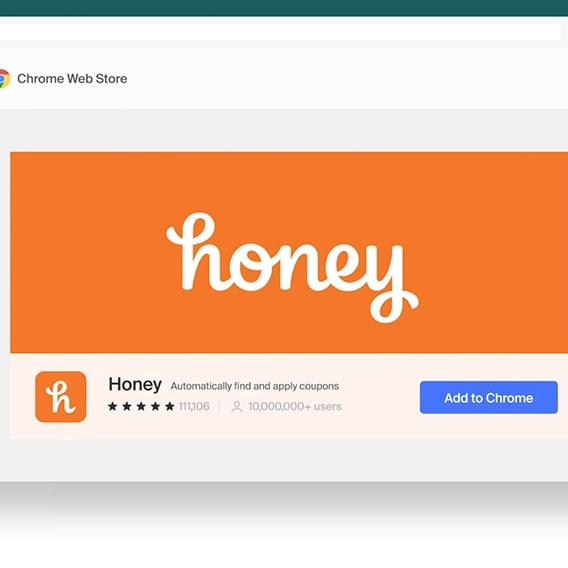Select the Honey extension name heading

135,384
